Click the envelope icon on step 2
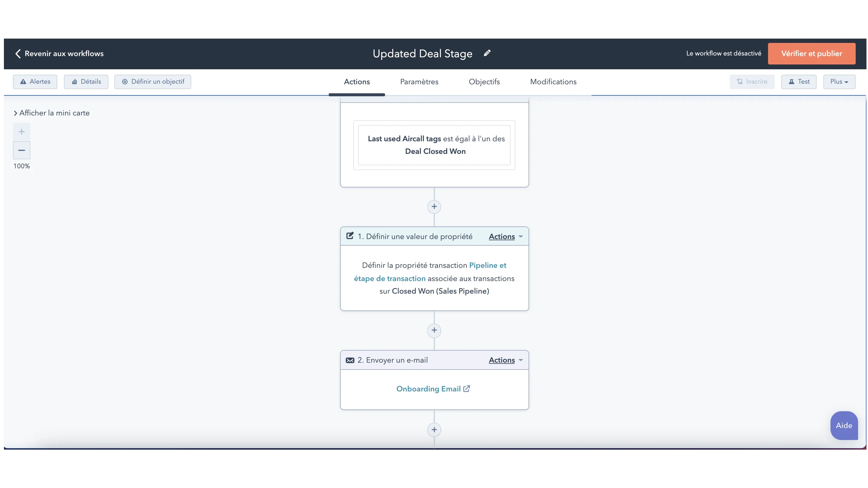The width and height of the screenshot is (868, 488). click(x=350, y=360)
